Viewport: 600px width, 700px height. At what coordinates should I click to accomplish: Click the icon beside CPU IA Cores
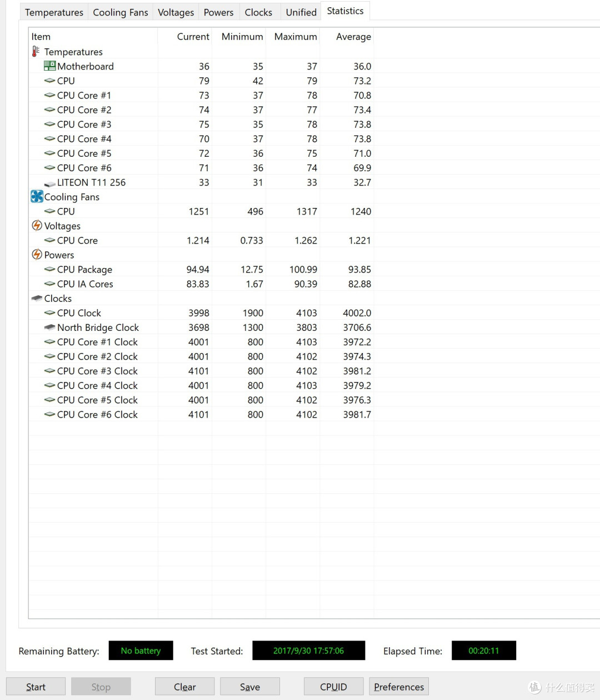[x=49, y=284]
